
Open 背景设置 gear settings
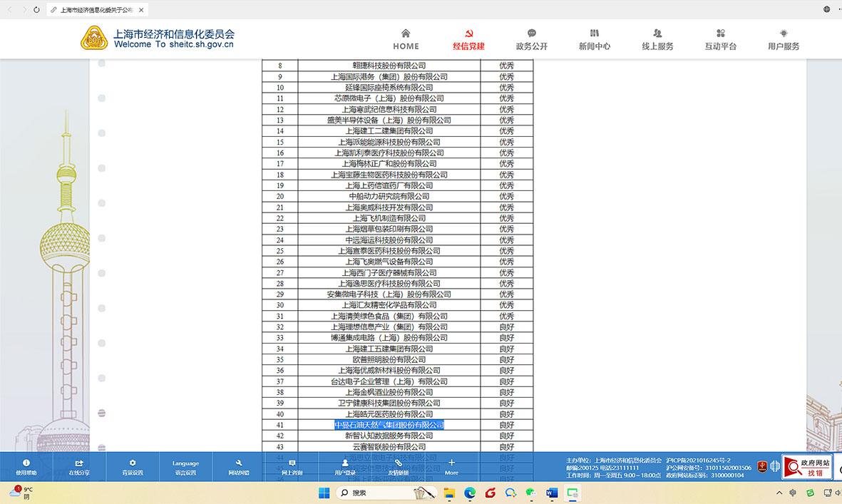[x=133, y=467]
